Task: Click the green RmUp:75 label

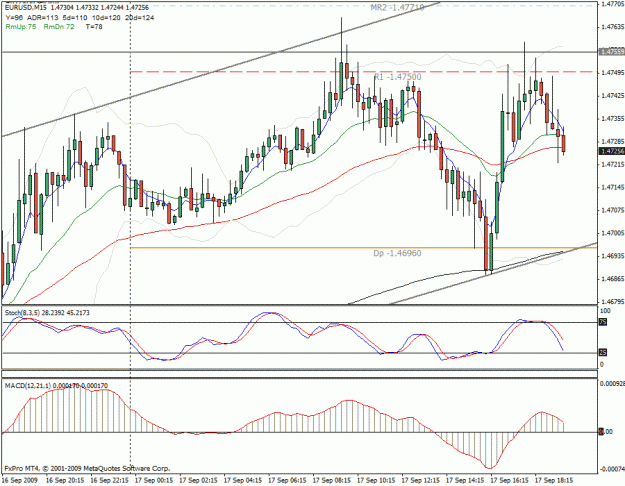Action: [21, 27]
